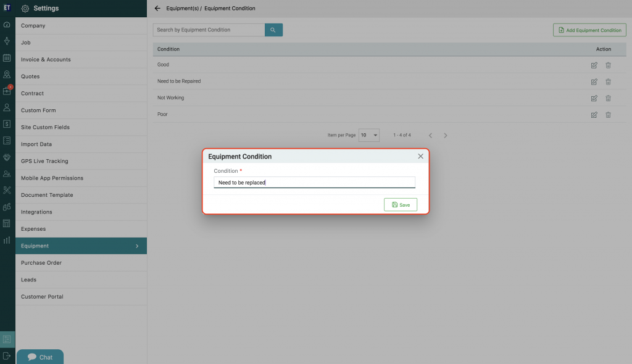Image resolution: width=632 pixels, height=364 pixels.
Task: Click the Condition column header
Action: coord(168,49)
